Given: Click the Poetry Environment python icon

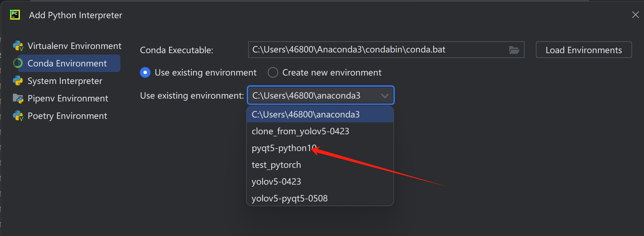Looking at the screenshot, I should point(18,116).
